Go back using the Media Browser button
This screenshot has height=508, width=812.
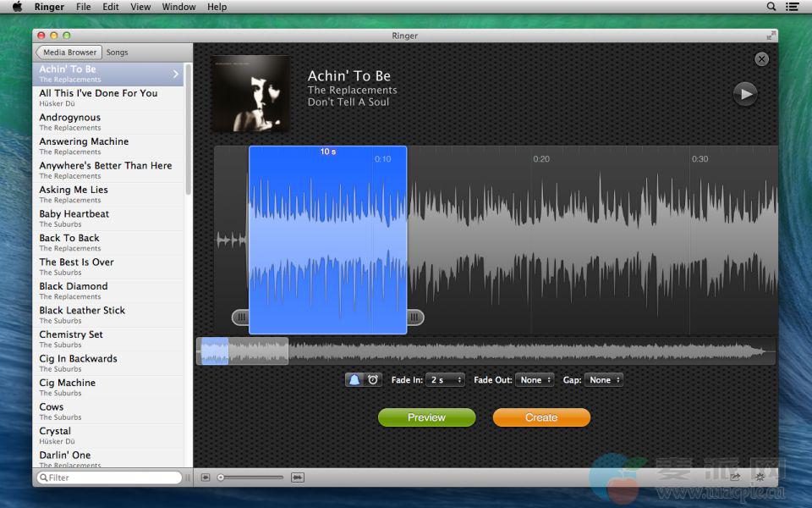pyautogui.click(x=69, y=52)
